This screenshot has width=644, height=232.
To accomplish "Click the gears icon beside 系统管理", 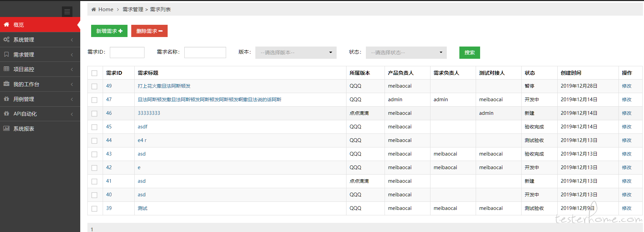I will [x=6, y=39].
